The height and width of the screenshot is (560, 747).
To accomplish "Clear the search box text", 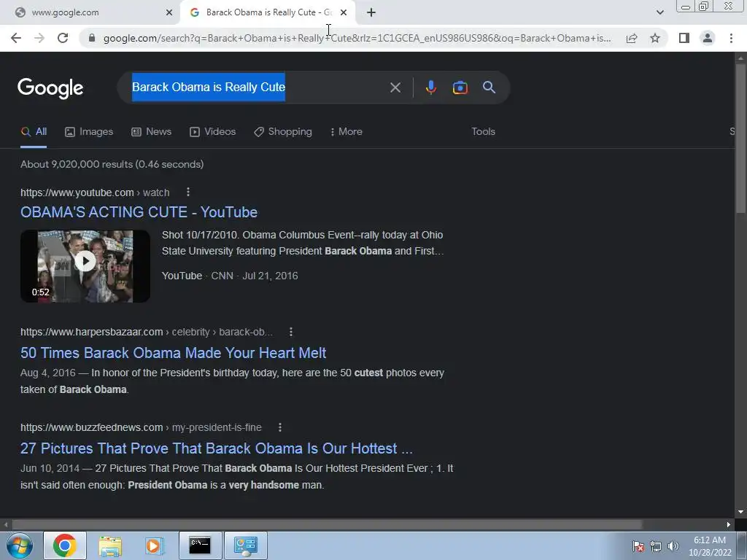I will coord(395,87).
